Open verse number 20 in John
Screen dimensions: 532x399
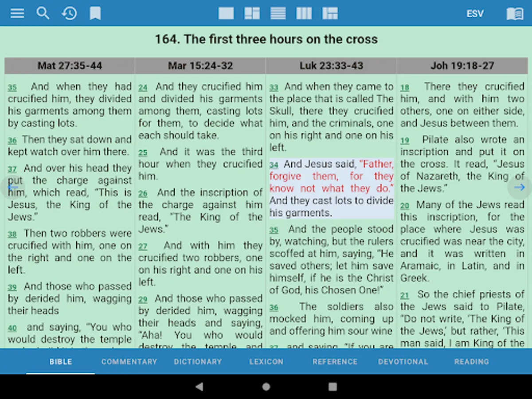point(405,206)
